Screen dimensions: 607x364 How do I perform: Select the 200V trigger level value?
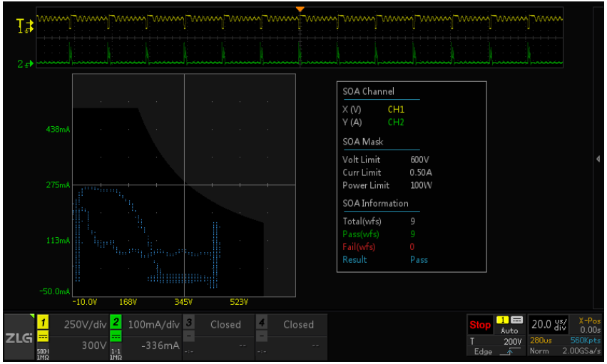(x=512, y=342)
